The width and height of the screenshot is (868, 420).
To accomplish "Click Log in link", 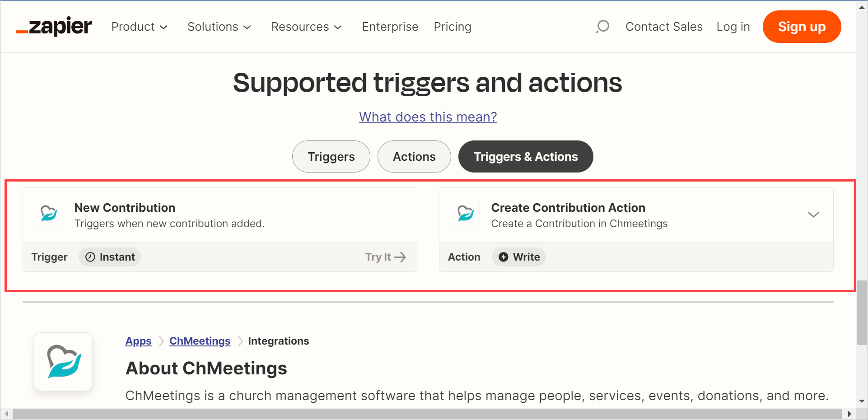I will [733, 27].
